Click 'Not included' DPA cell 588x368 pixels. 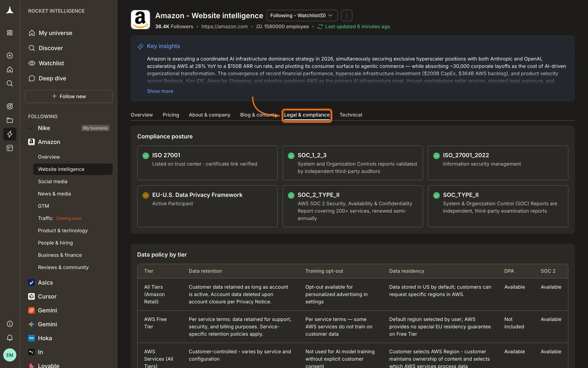514,323
